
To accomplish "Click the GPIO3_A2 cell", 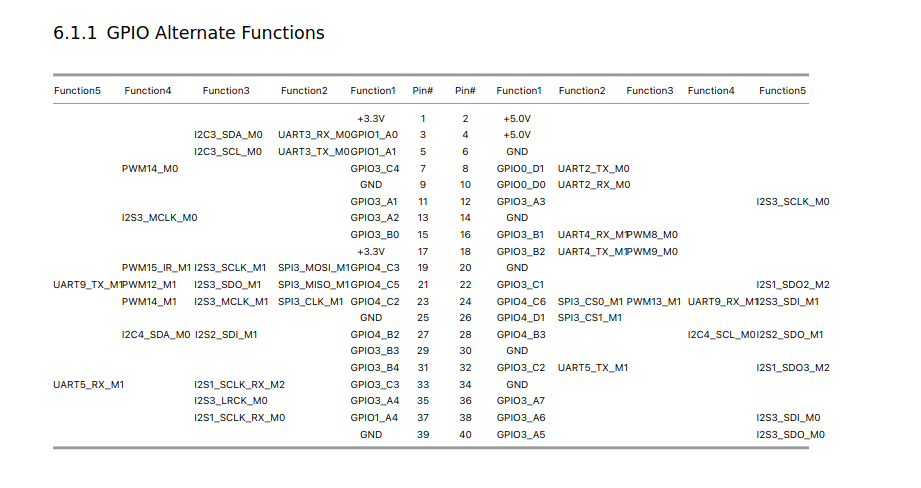I will tap(375, 217).
